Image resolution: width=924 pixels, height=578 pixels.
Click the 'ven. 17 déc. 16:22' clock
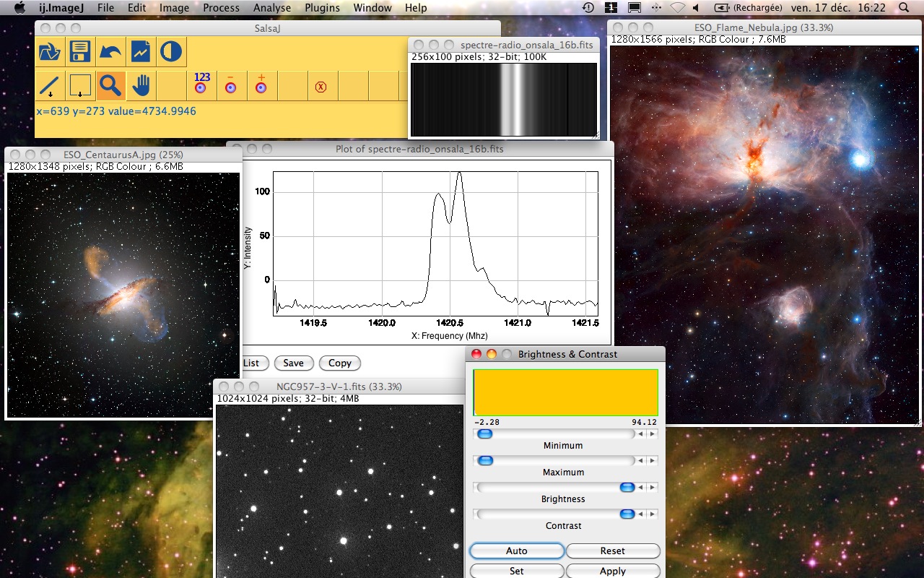point(838,7)
